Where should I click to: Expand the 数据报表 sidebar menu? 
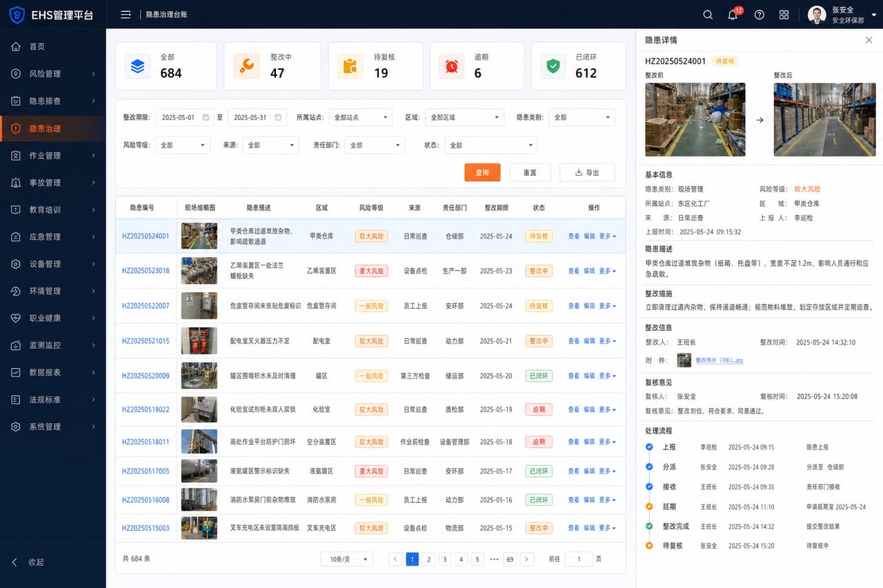(53, 372)
